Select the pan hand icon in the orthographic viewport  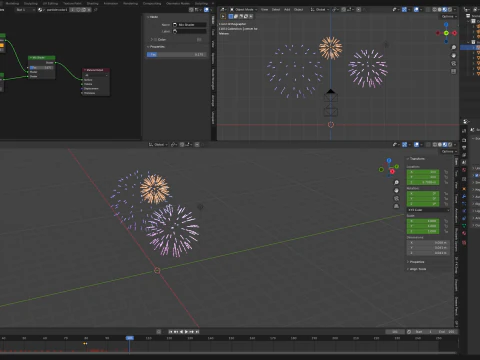454,56
